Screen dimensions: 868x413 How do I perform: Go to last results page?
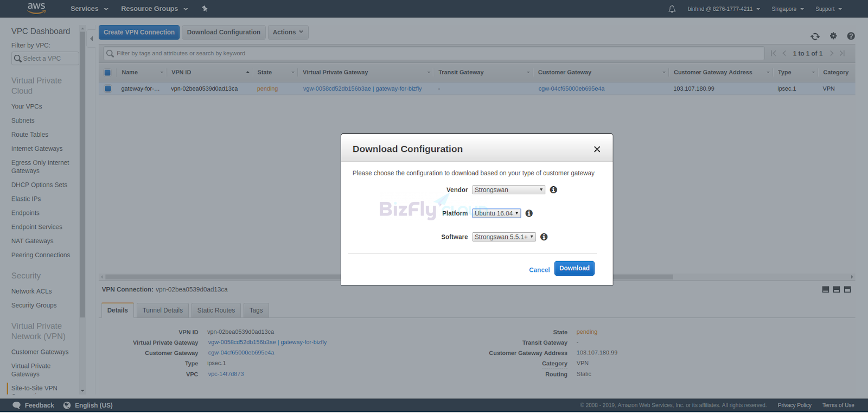pyautogui.click(x=842, y=53)
